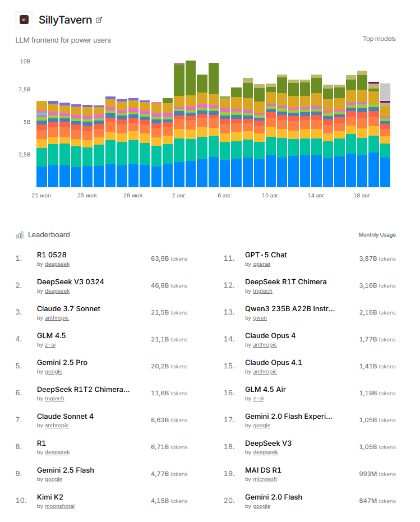Click the '18 авг.' x-axis date label
420x522 pixels.
click(362, 196)
